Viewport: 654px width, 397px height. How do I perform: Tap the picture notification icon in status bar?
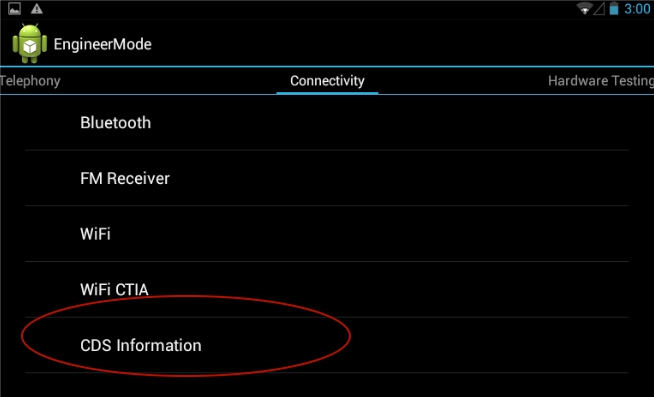click(x=15, y=9)
